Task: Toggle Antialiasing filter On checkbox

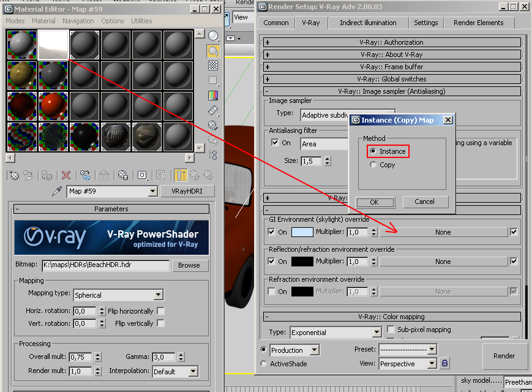Action: (x=275, y=143)
